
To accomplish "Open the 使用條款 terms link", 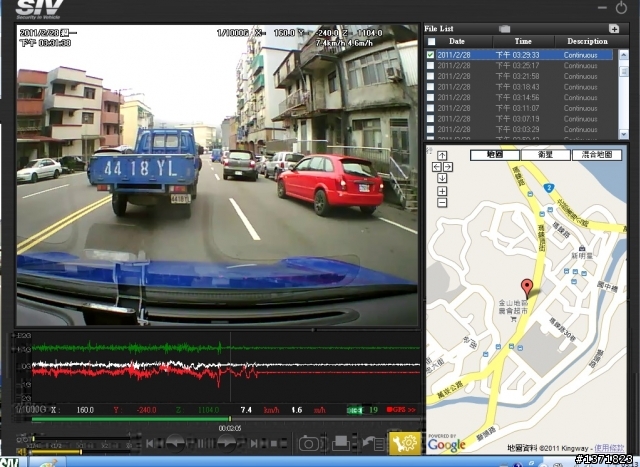I will pos(609,448).
